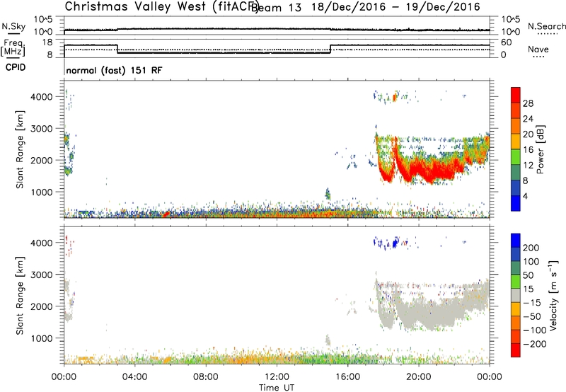Pick the grey segment of Velocity bar

(516, 295)
